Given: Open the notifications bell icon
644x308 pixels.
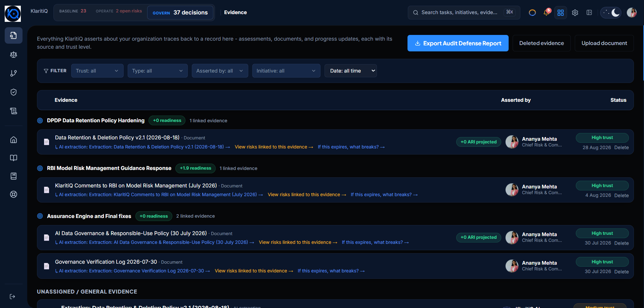Looking at the screenshot, I should [x=547, y=12].
